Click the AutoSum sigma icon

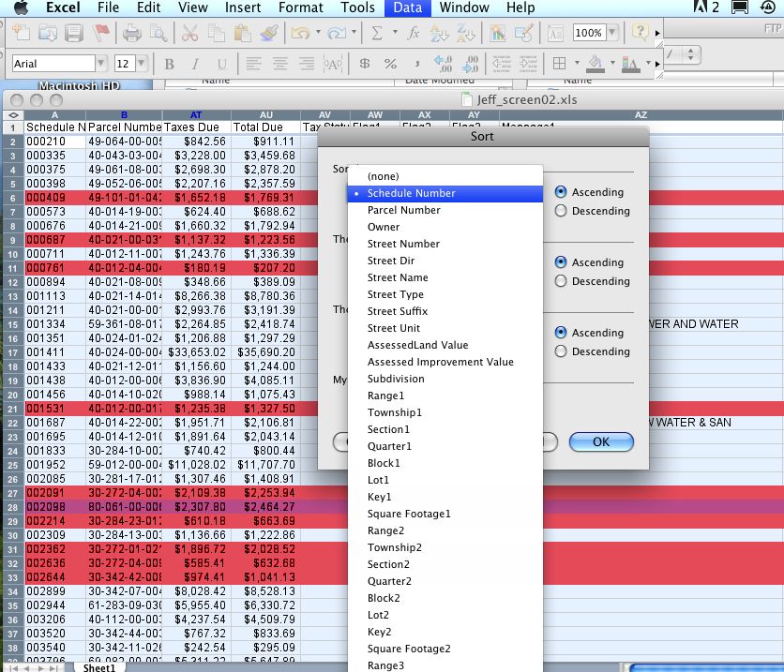point(377,33)
